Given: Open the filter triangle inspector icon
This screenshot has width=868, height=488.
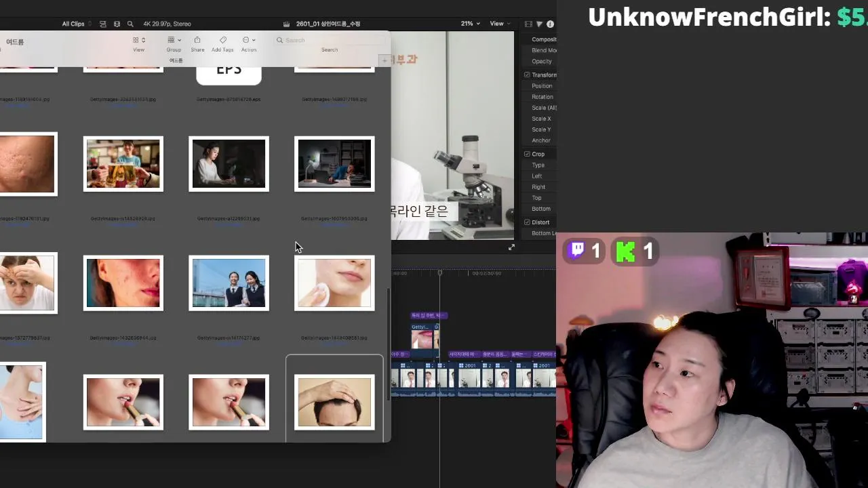Looking at the screenshot, I should click(539, 24).
